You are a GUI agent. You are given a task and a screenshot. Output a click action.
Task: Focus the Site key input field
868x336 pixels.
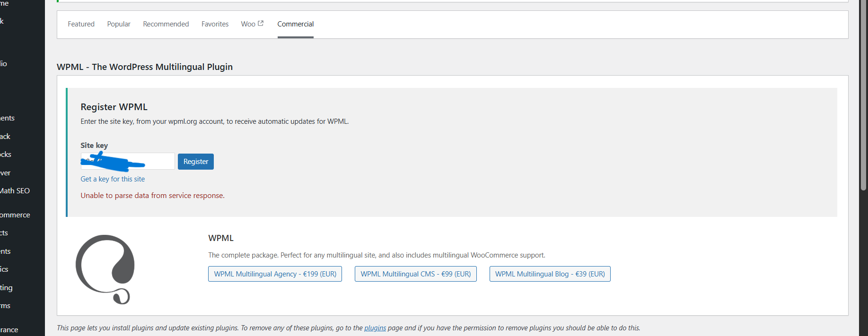coord(128,161)
